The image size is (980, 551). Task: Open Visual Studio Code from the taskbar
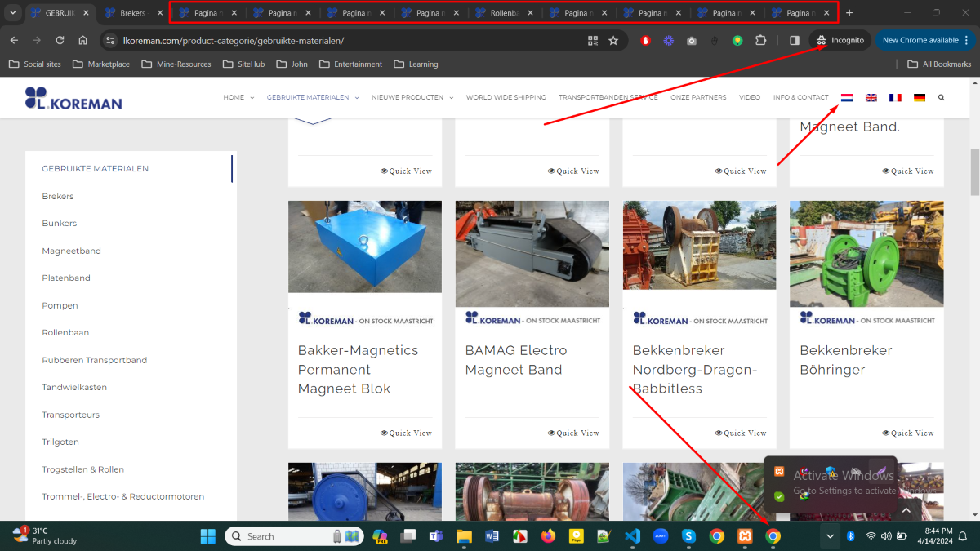631,536
